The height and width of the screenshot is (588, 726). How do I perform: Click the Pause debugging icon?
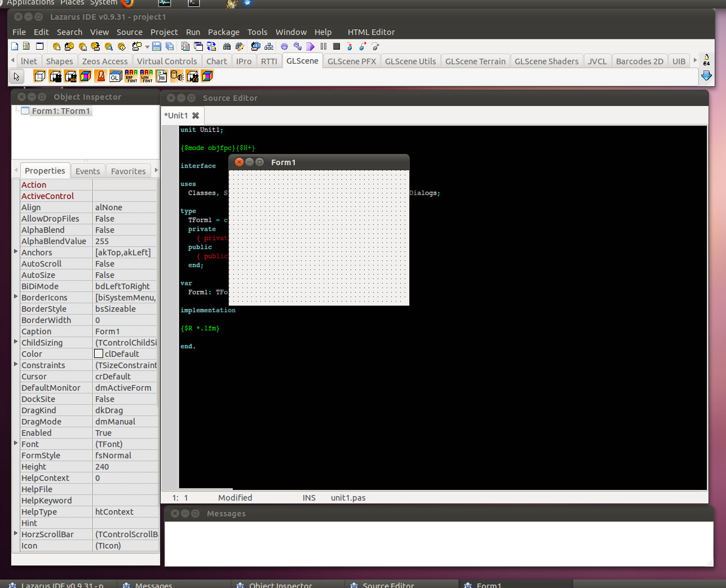pyautogui.click(x=323, y=46)
